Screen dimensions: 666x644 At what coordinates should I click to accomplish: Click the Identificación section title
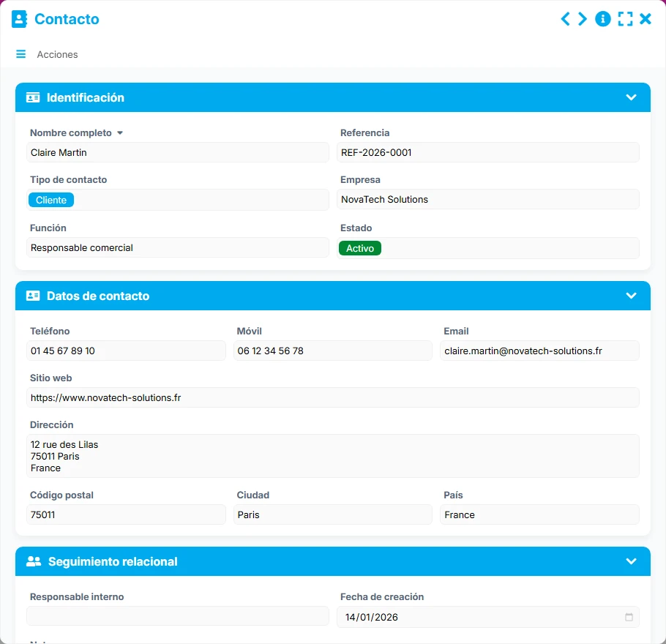point(86,98)
